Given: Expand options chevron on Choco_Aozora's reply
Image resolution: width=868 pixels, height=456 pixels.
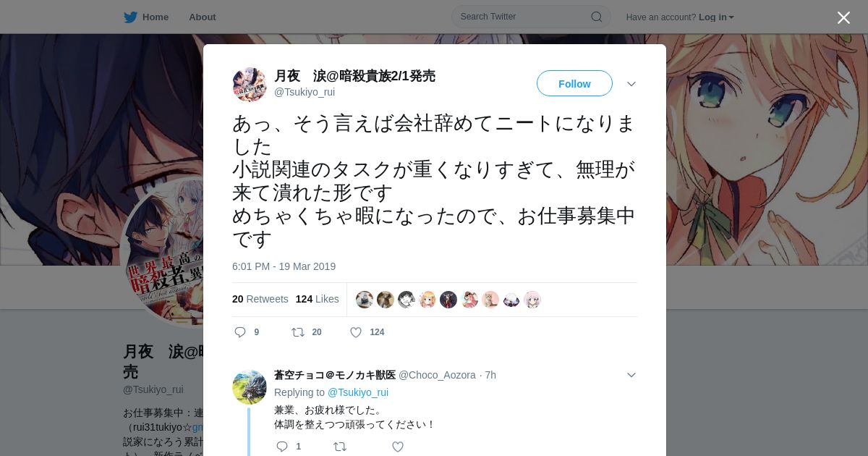Looking at the screenshot, I should (x=631, y=375).
